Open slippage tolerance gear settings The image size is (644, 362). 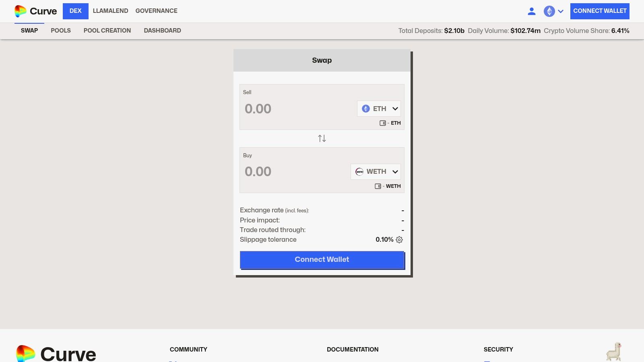pos(399,240)
